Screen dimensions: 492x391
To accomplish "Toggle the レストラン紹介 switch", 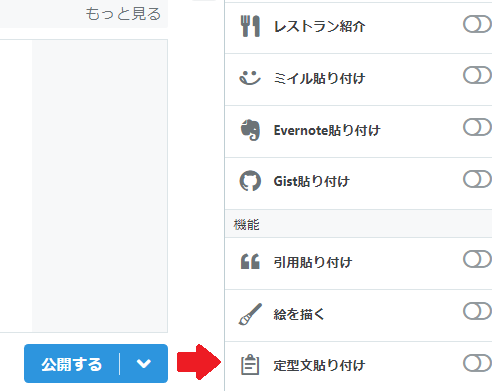I will coord(477,25).
